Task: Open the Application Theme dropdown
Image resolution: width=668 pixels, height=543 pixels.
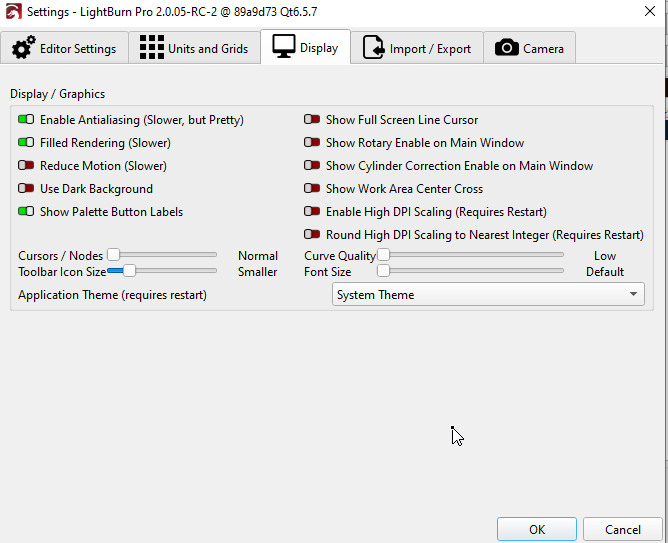Action: pos(488,295)
